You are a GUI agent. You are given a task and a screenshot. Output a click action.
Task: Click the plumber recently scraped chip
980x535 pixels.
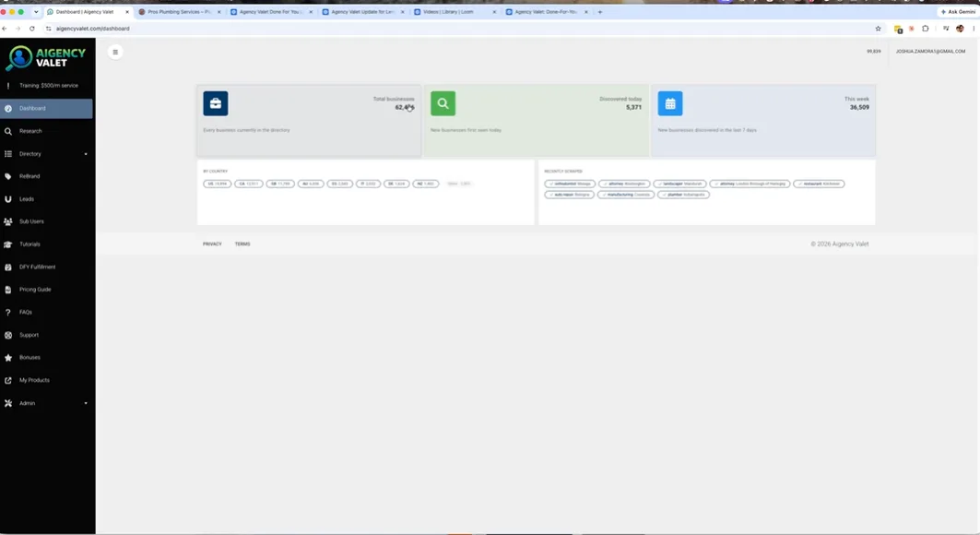683,195
